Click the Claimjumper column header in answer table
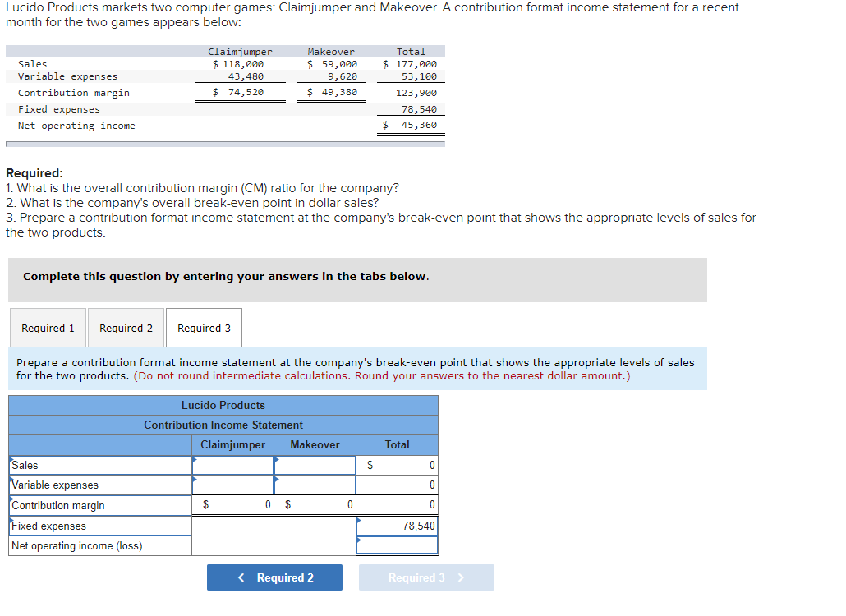 tap(233, 445)
